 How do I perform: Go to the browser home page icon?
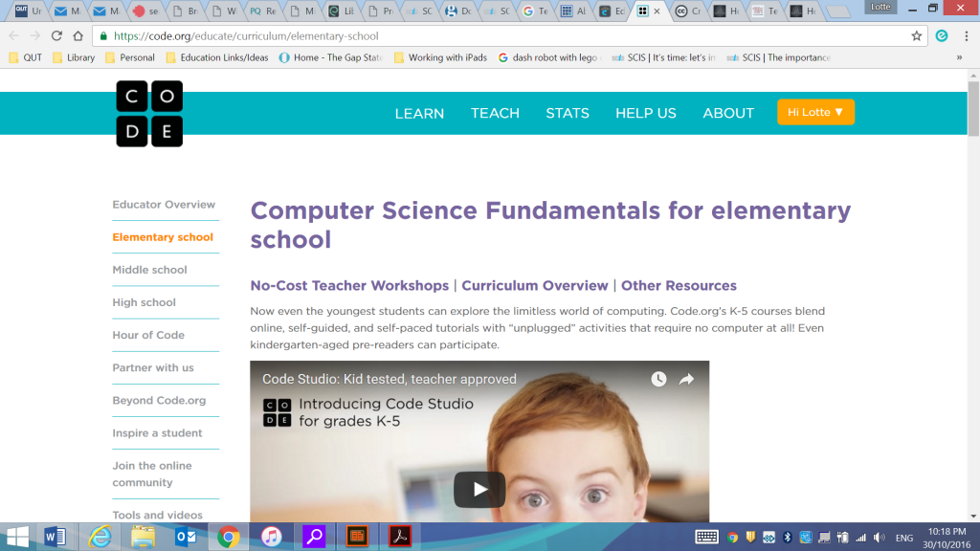(78, 36)
